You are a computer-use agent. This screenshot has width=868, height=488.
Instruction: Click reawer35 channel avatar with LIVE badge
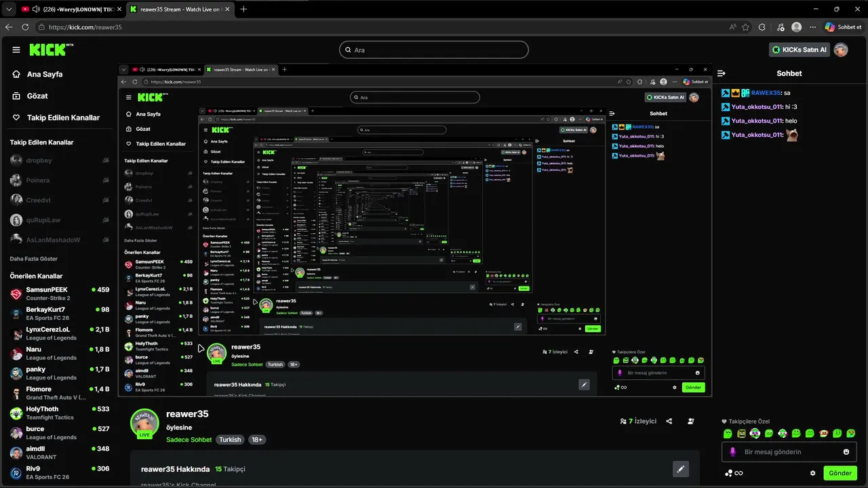pyautogui.click(x=144, y=424)
